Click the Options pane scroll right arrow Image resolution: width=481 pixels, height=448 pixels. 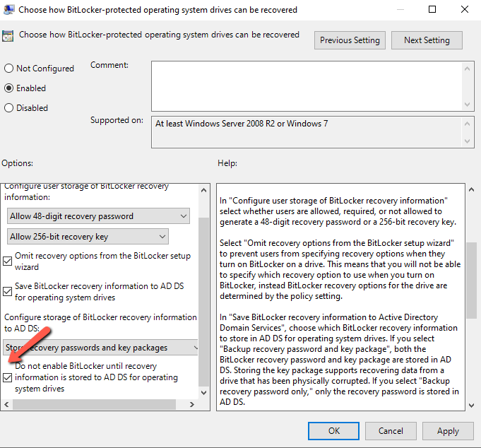(x=194, y=404)
